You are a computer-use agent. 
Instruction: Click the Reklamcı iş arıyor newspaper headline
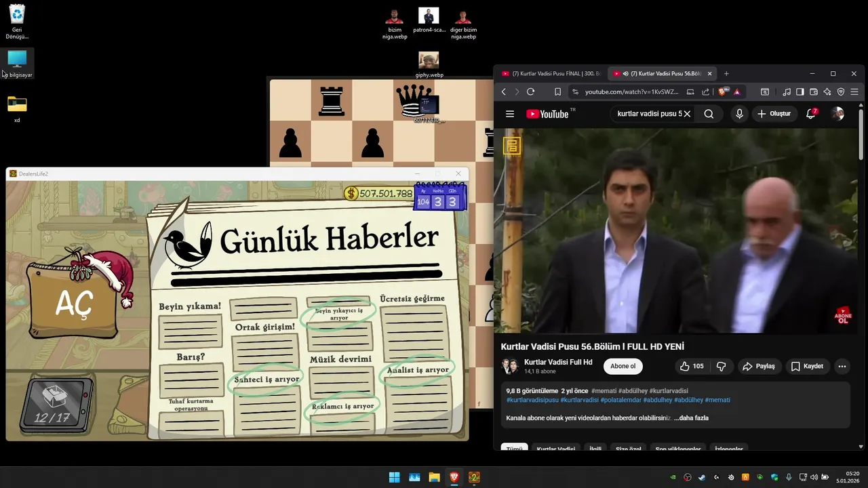pyautogui.click(x=342, y=407)
